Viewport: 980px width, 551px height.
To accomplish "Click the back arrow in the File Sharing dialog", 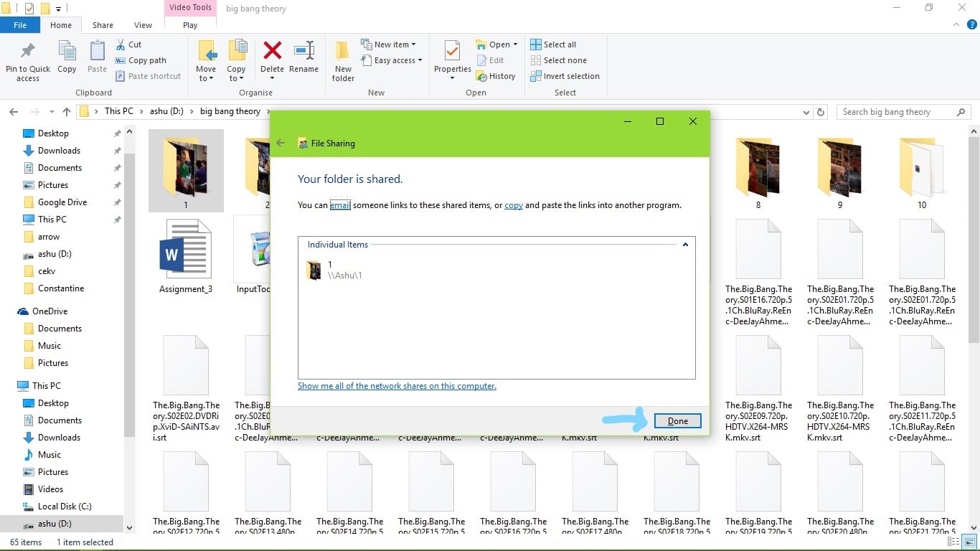I will 281,143.
